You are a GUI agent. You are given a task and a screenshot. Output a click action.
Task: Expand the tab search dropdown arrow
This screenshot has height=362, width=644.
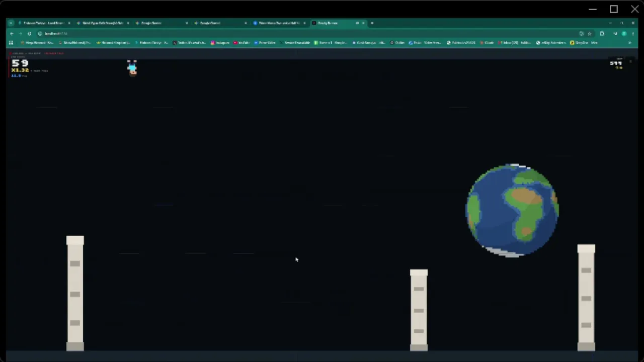(11, 23)
